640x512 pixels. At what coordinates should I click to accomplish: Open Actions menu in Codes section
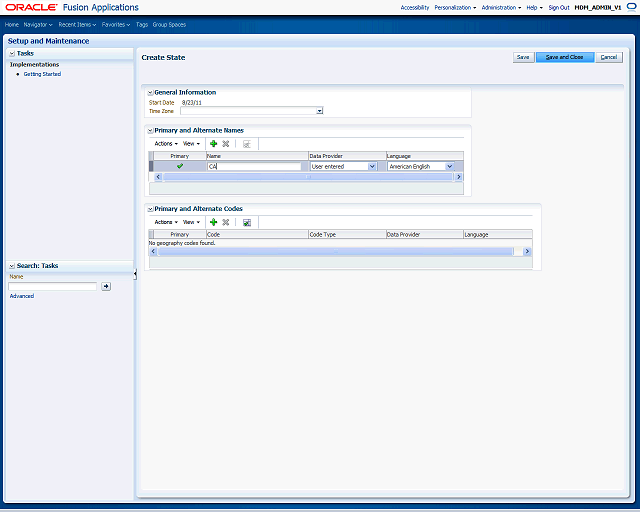point(166,222)
